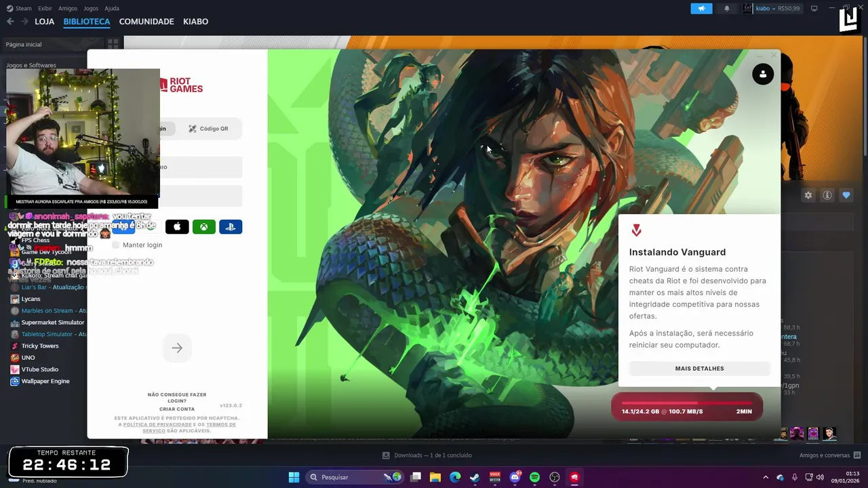
Task: Sign in with the Apple icon
Action: [x=177, y=226]
